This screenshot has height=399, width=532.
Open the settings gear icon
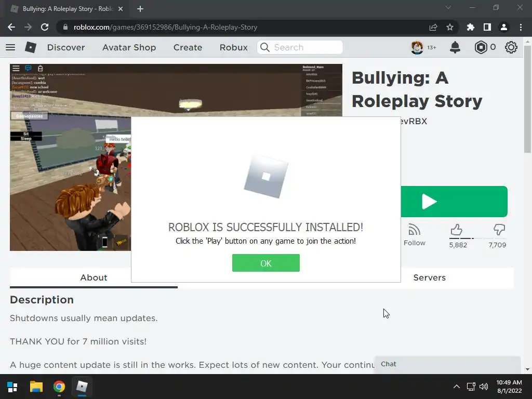coord(511,47)
